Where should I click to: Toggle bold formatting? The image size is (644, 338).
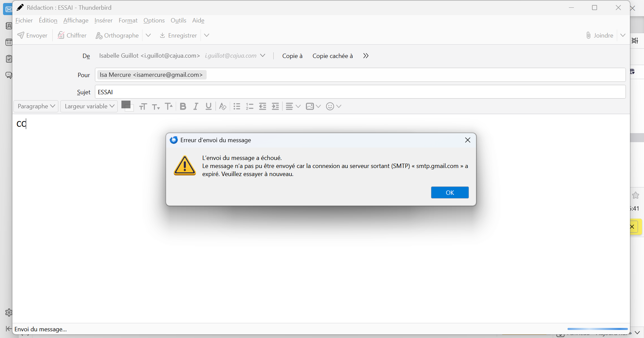pos(183,106)
